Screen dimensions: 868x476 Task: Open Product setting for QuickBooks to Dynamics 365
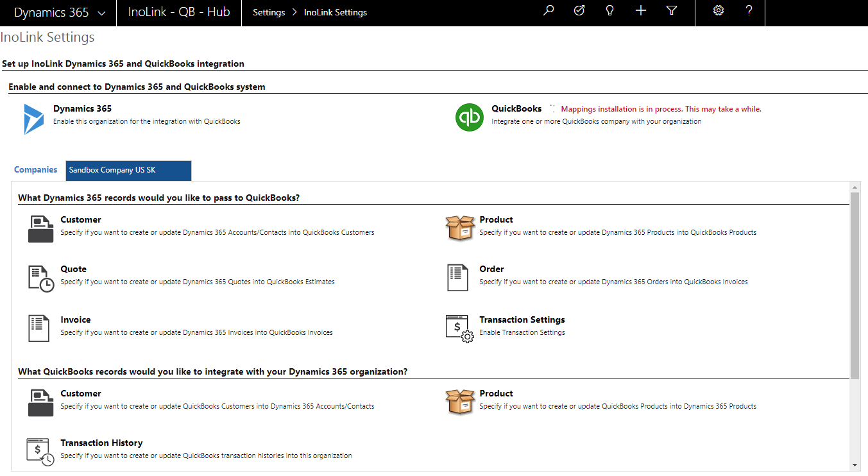pos(497,393)
